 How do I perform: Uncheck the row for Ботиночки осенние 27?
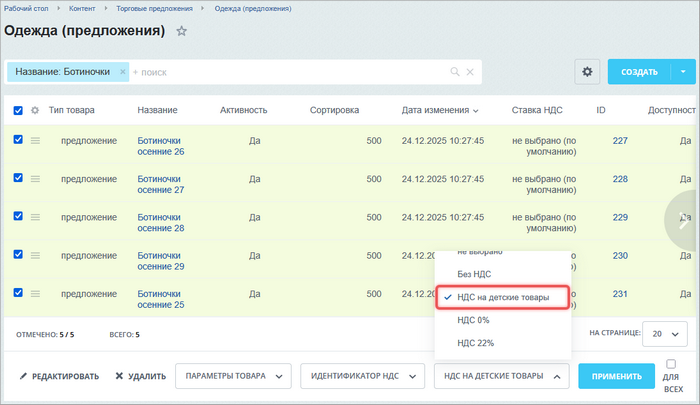(18, 178)
